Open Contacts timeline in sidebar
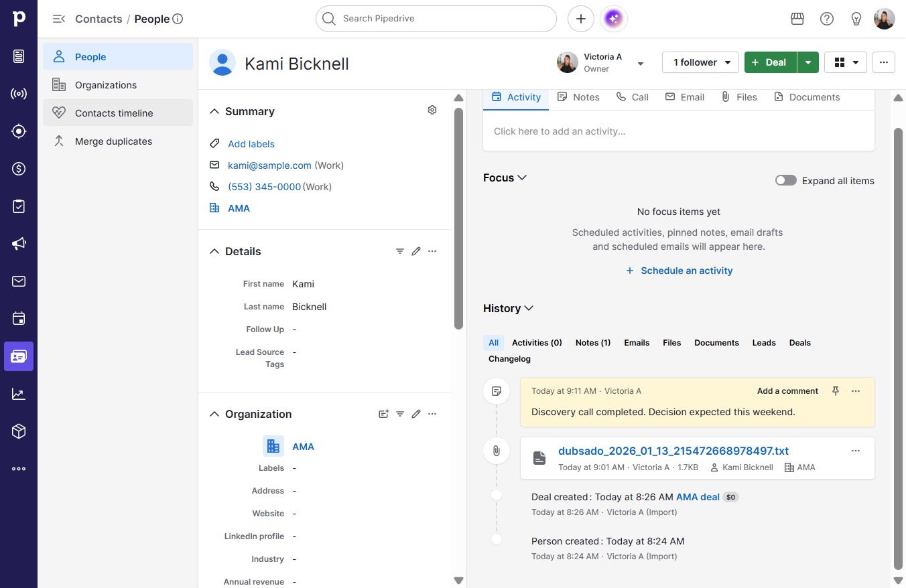This screenshot has width=906, height=588. [118, 113]
